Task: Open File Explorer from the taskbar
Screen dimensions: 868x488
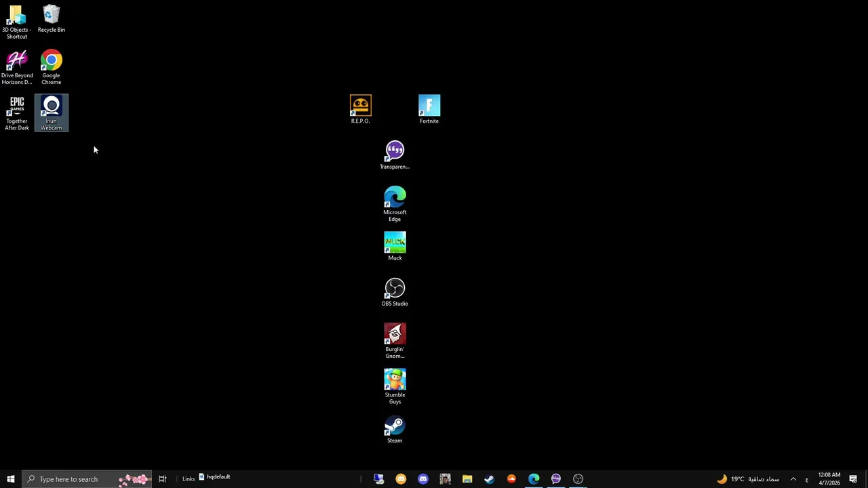Action: [x=467, y=479]
